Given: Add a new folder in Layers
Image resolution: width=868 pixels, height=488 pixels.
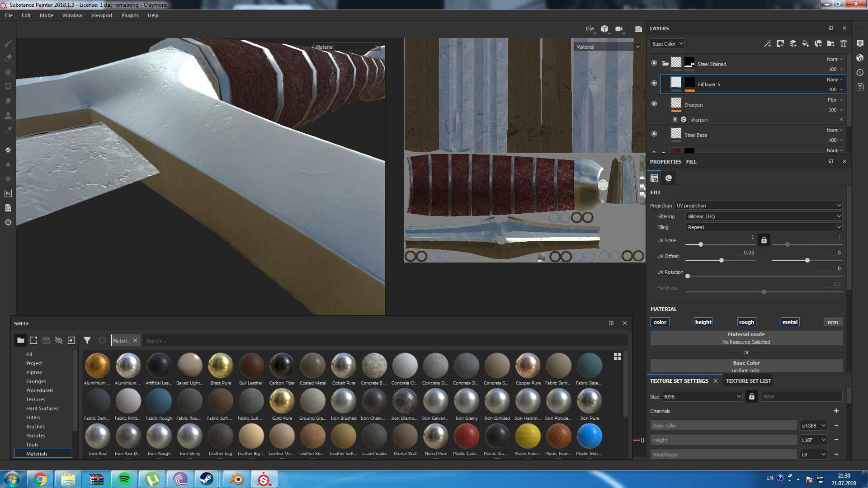Looking at the screenshot, I should 831,43.
